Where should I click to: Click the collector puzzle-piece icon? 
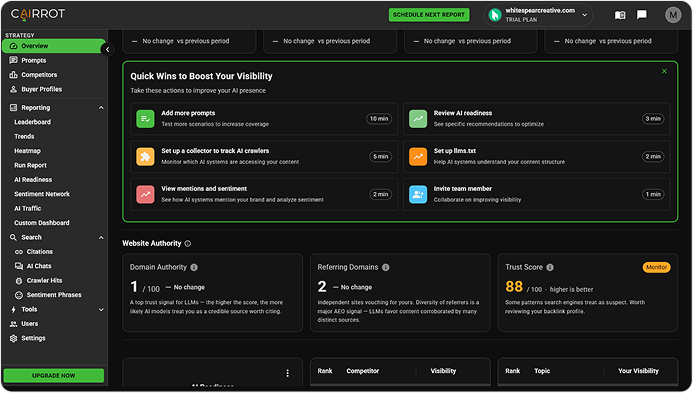tap(145, 156)
